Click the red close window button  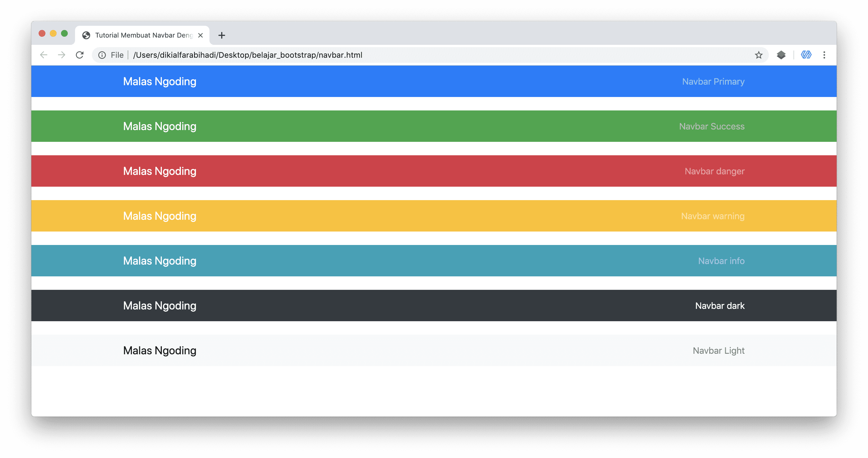click(42, 33)
